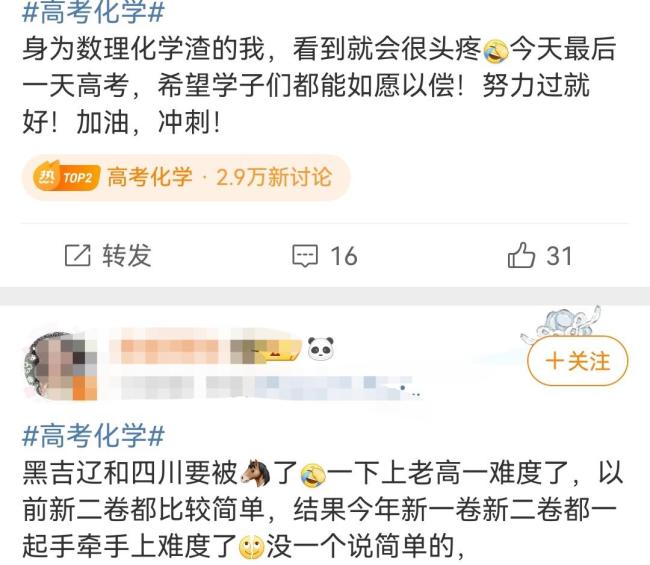Tap comment count 16
This screenshot has width=650, height=565.
344,256
